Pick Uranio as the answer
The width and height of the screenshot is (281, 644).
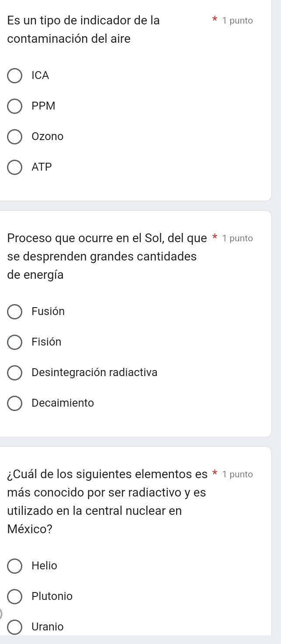[x=15, y=627]
